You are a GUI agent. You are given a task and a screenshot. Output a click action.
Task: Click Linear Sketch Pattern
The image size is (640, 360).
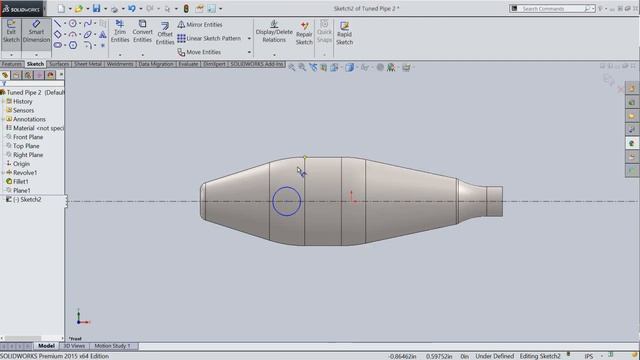[x=209, y=38]
